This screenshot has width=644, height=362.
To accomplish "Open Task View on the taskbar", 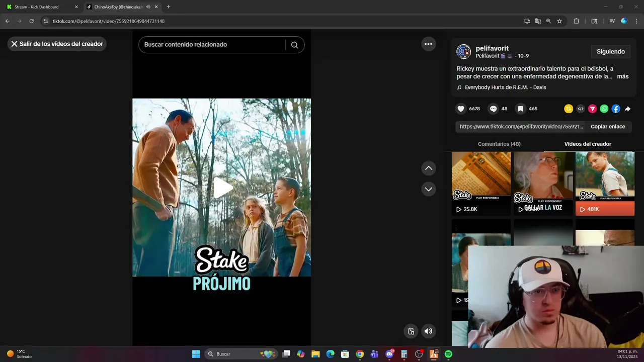I will click(x=286, y=354).
